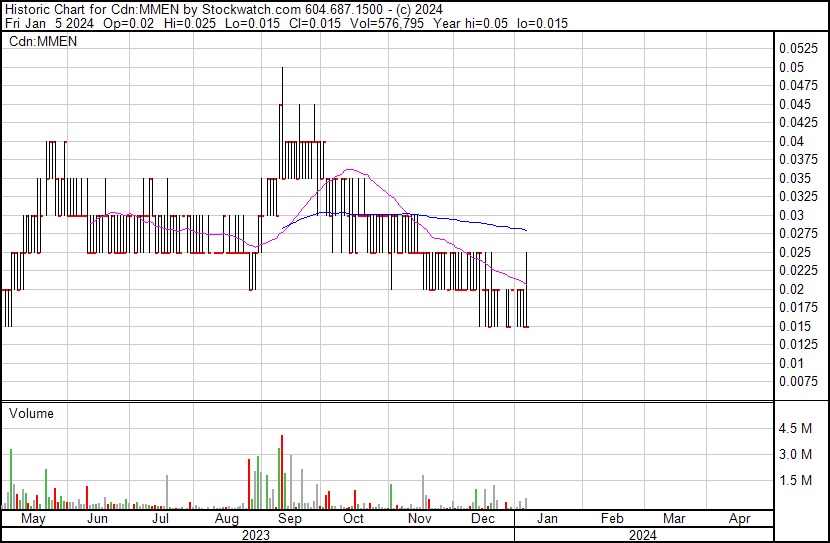The image size is (830, 543).
Task: Click the 0.015 price axis label
Action: point(795,327)
